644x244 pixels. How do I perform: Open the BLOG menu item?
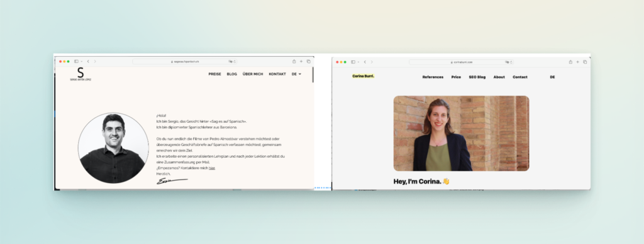pyautogui.click(x=232, y=74)
